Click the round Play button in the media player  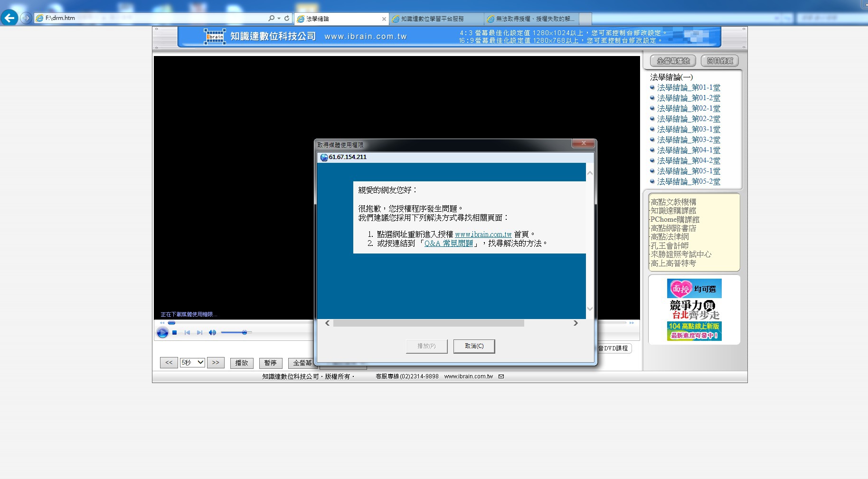tap(162, 333)
